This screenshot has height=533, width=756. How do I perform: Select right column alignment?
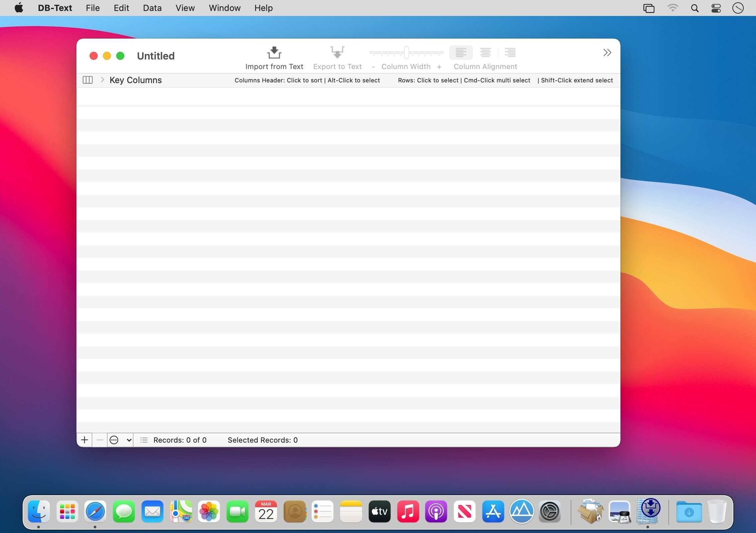tap(510, 53)
